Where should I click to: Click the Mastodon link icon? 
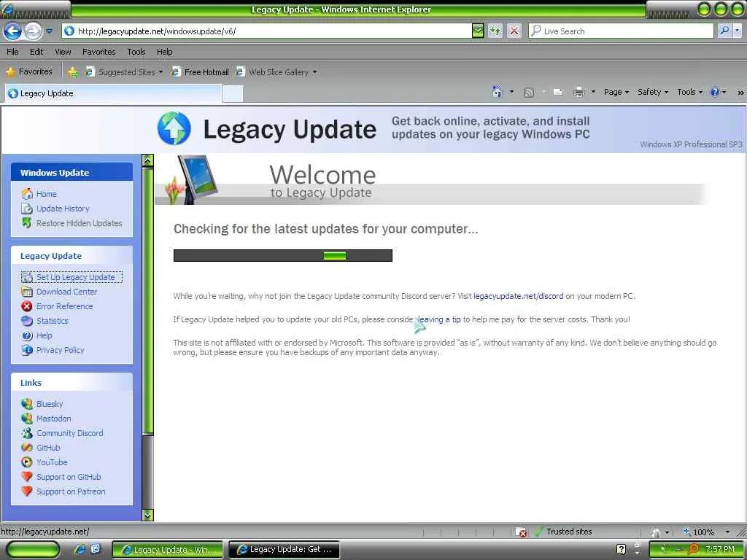(x=27, y=419)
